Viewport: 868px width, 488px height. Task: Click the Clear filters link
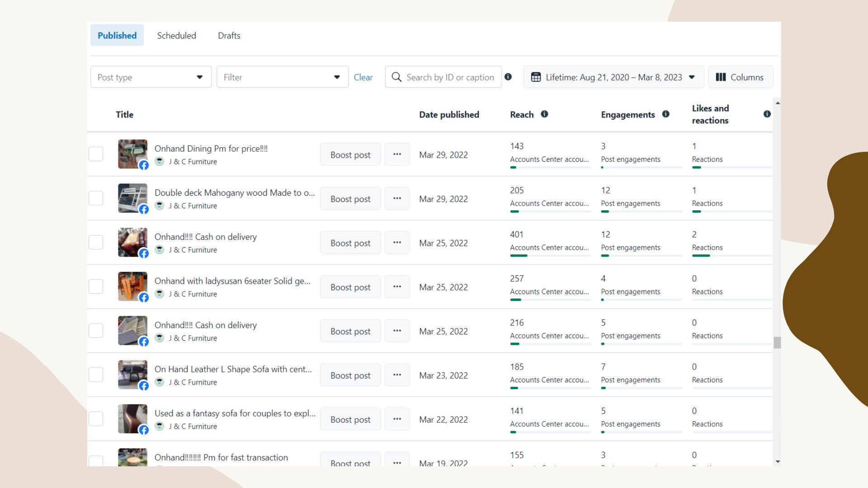coord(363,77)
